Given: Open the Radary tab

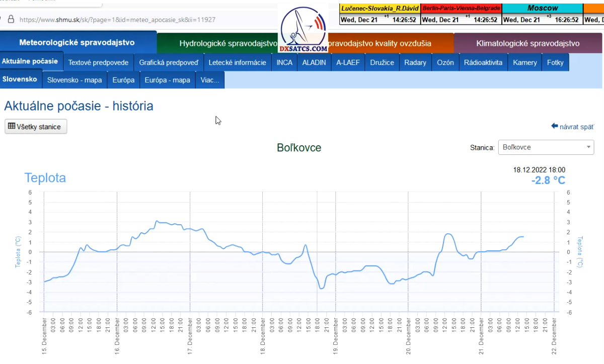Looking at the screenshot, I should [415, 63].
